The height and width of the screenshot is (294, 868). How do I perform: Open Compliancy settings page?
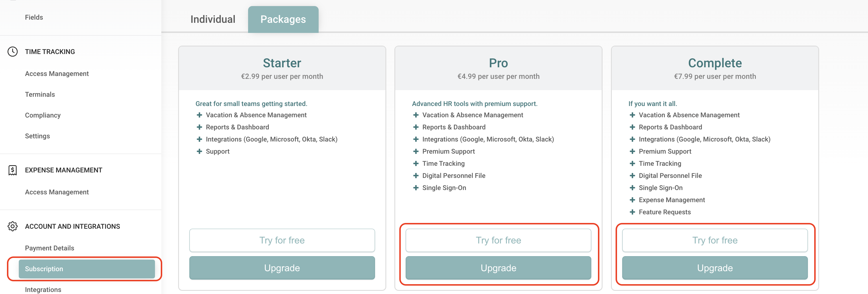[x=43, y=116]
